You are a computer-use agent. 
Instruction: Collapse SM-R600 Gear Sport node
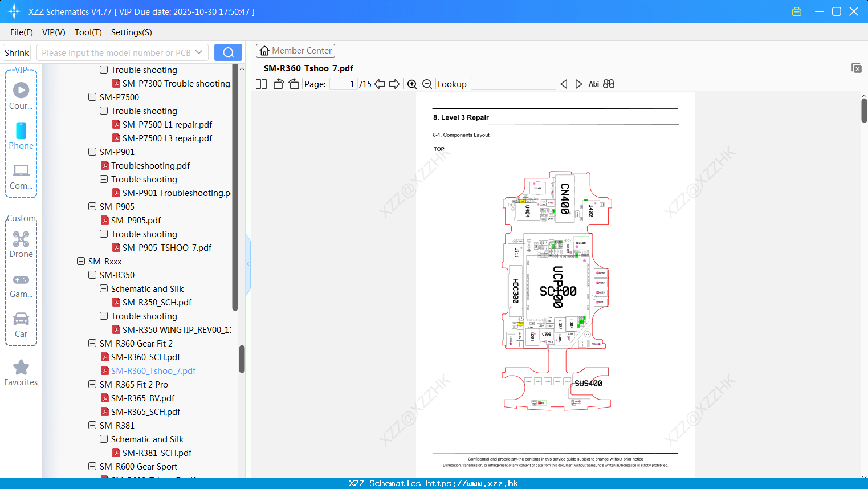(x=92, y=466)
